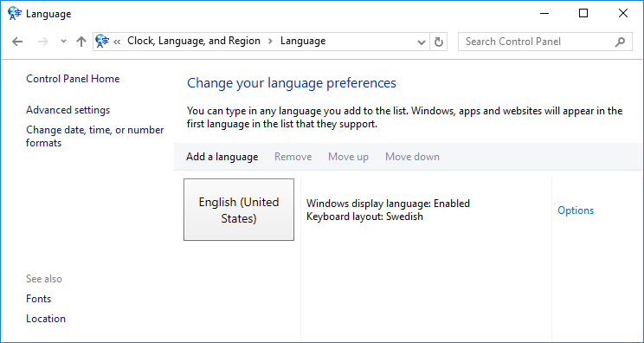Screen dimensions: 644x343
Task: Refresh the Language page
Action: (x=439, y=42)
